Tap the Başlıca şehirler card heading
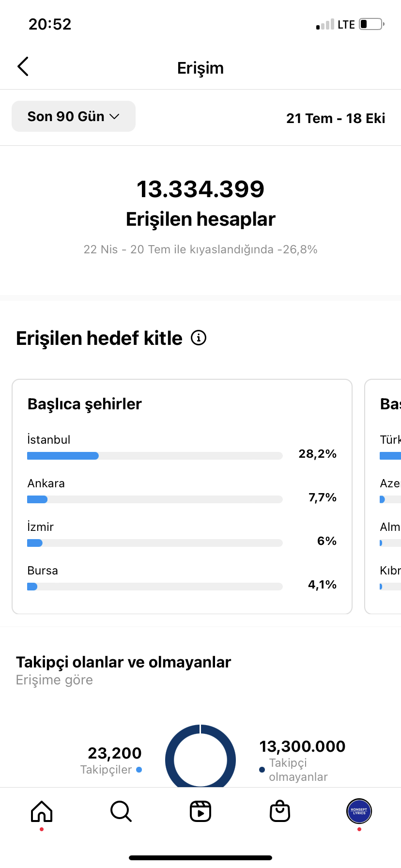Screen dimensions: 401x868 (x=85, y=404)
